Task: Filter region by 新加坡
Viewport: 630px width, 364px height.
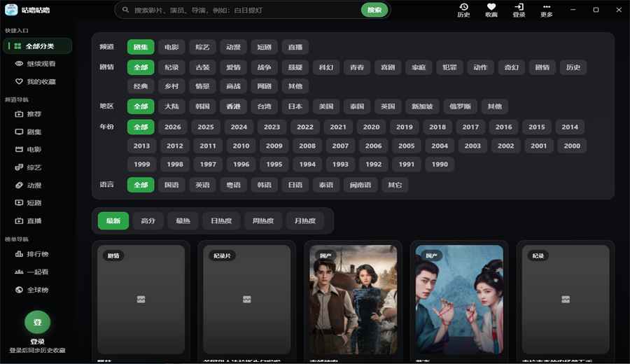Action: tap(422, 106)
